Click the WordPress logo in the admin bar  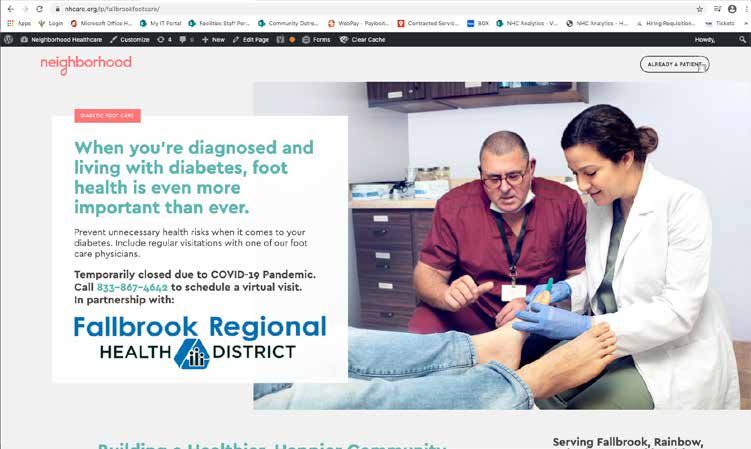point(8,40)
